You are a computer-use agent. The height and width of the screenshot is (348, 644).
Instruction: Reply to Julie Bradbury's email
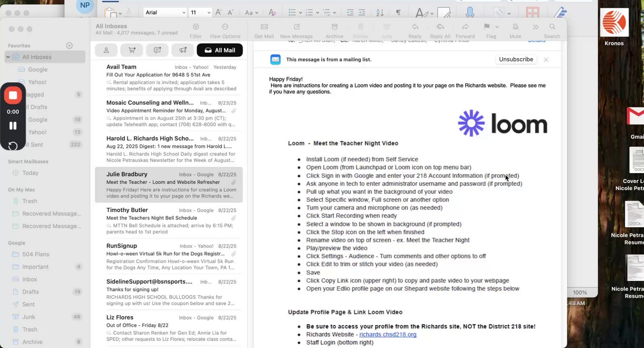click(x=415, y=27)
